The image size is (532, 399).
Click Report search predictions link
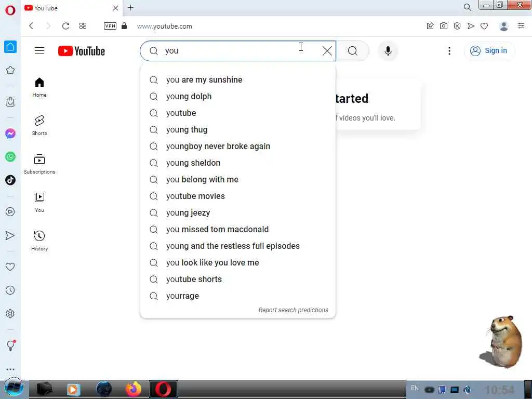[x=293, y=310]
